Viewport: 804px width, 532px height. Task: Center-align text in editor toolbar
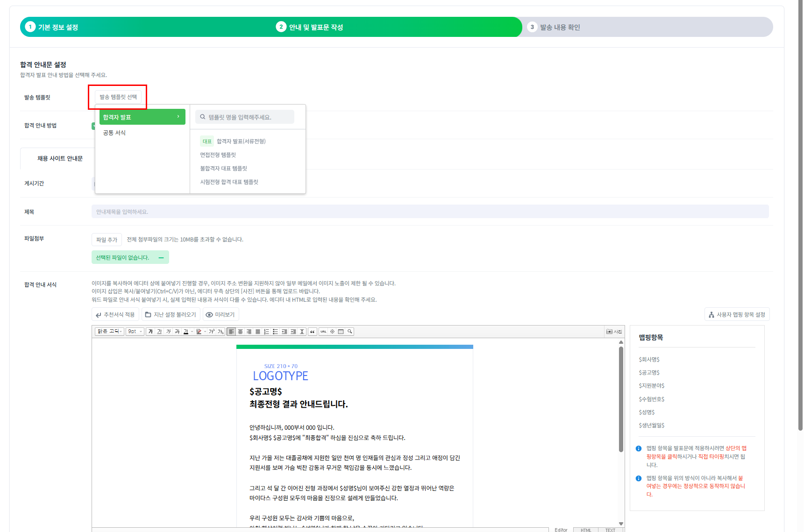(240, 332)
